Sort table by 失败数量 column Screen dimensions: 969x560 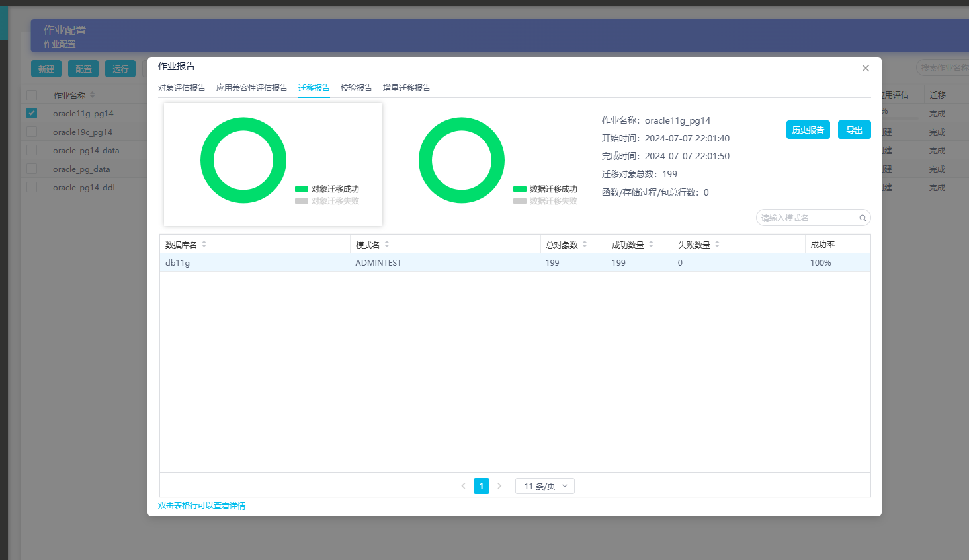(x=717, y=245)
